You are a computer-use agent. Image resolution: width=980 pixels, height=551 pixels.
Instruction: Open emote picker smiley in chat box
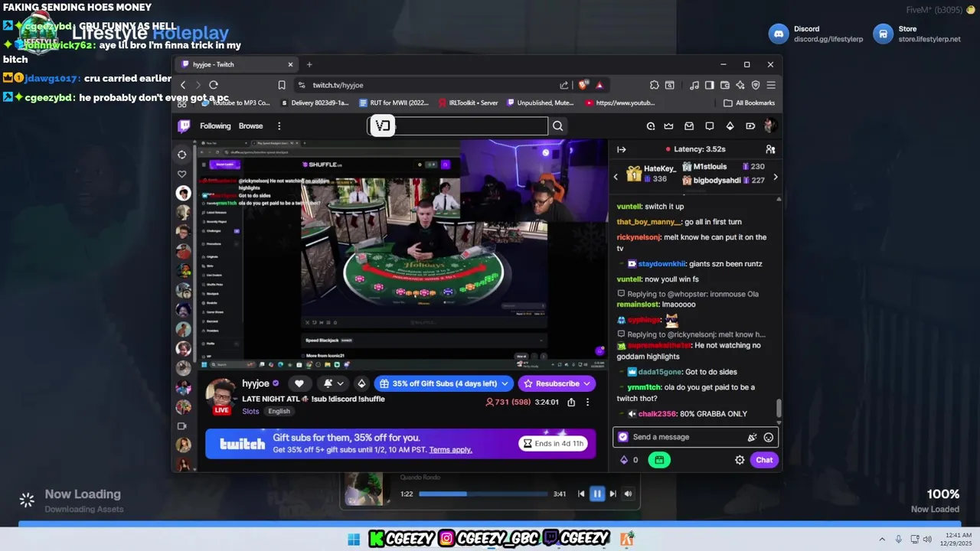(x=769, y=437)
